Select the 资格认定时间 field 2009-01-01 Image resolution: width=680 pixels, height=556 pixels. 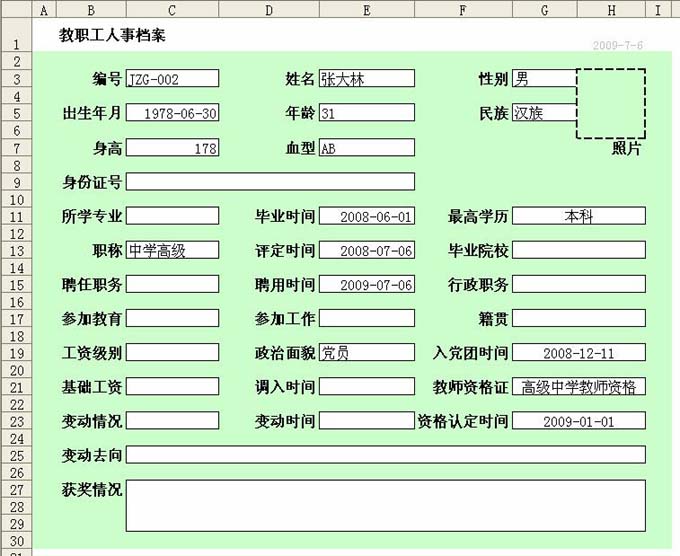[x=578, y=421]
